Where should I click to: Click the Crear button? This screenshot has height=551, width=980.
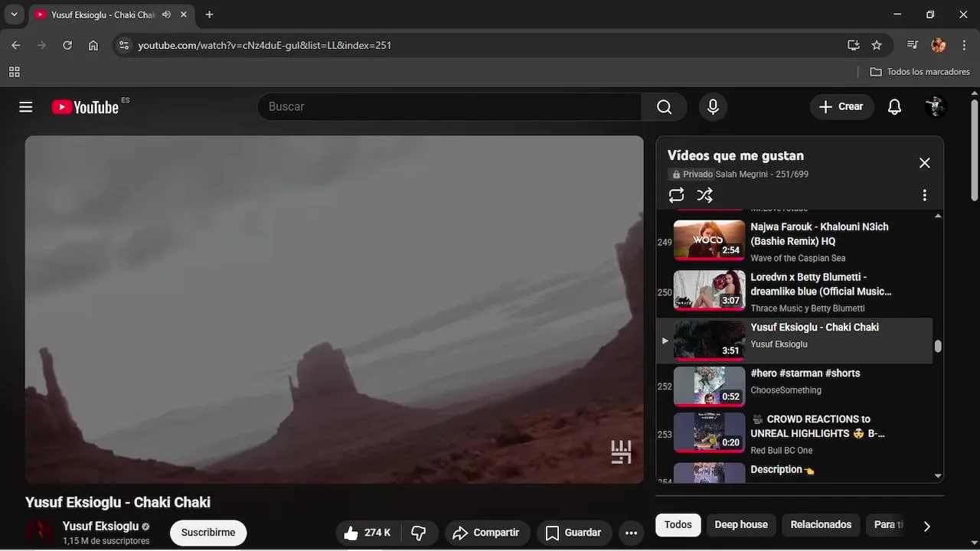pos(841,107)
